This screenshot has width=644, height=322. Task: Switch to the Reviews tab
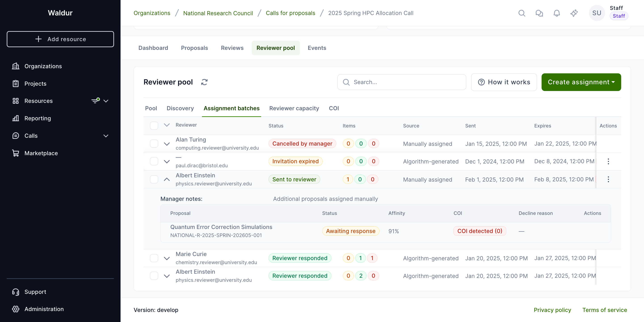coord(232,48)
